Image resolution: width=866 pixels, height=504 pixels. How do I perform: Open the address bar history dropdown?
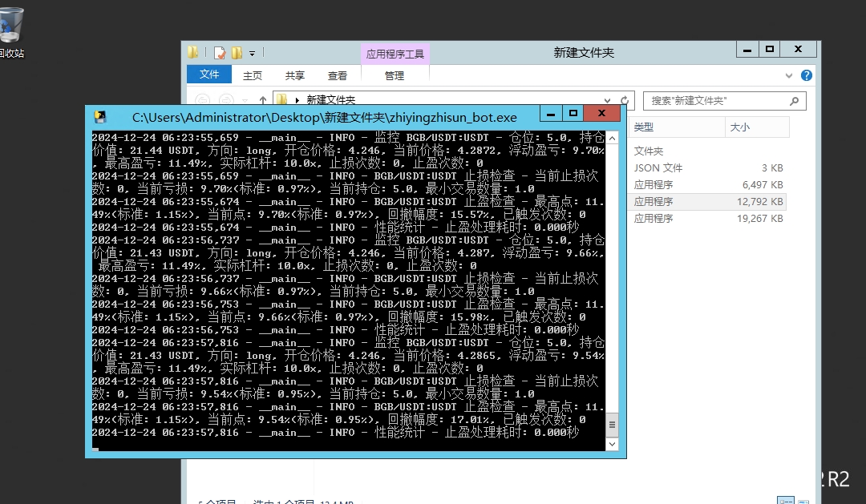coord(607,100)
